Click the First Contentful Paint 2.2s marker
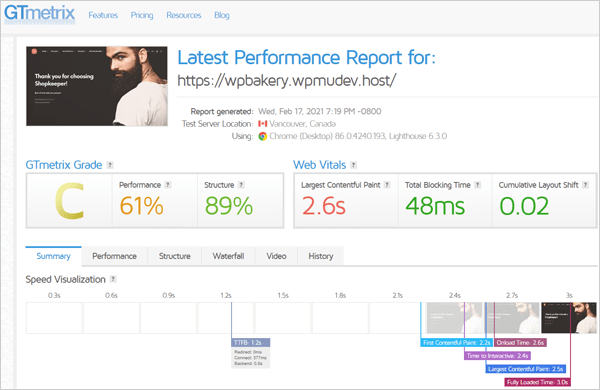This screenshot has width=600, height=390. pos(456,343)
